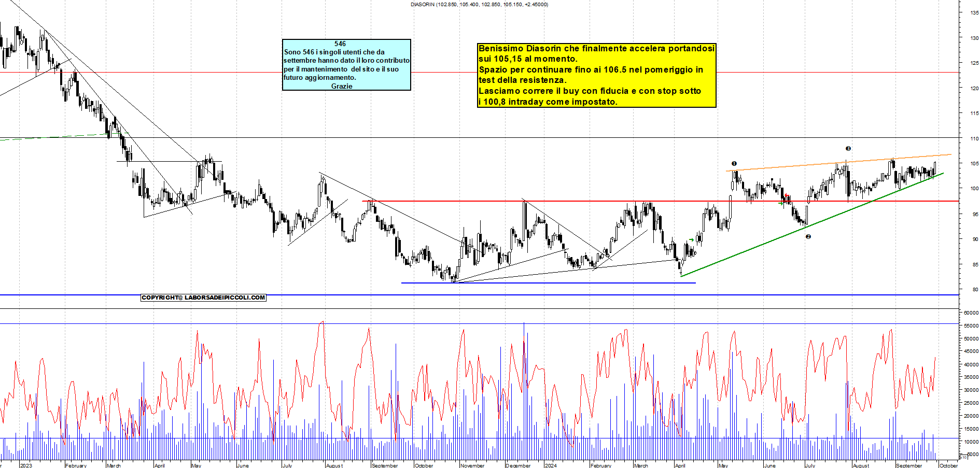This screenshot has width=980, height=468.
Task: Click the February label following the 2023 label
Action: 76,465
